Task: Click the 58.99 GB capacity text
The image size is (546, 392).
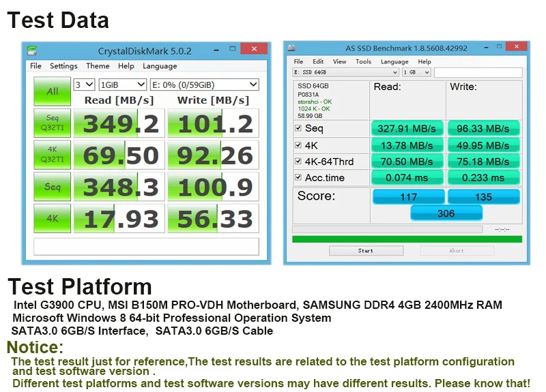Action: [x=310, y=115]
